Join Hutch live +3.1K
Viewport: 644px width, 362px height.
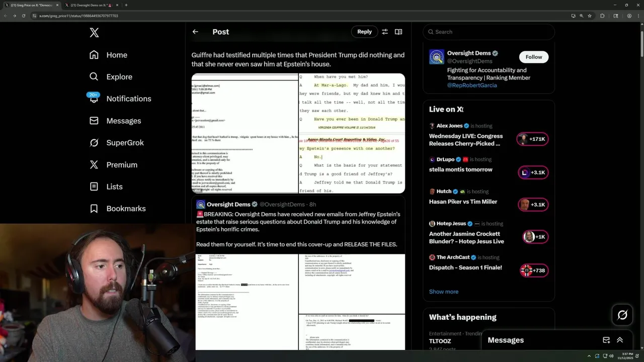pyautogui.click(x=533, y=205)
